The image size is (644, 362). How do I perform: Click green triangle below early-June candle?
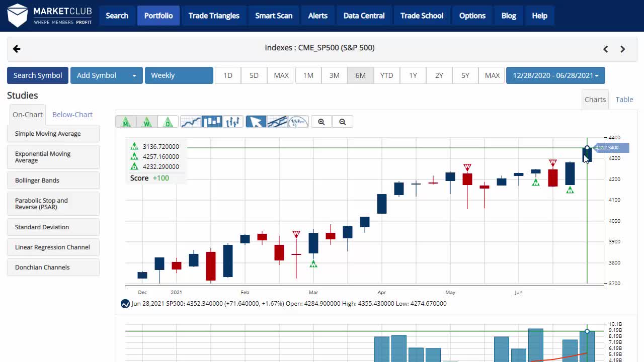click(x=536, y=182)
